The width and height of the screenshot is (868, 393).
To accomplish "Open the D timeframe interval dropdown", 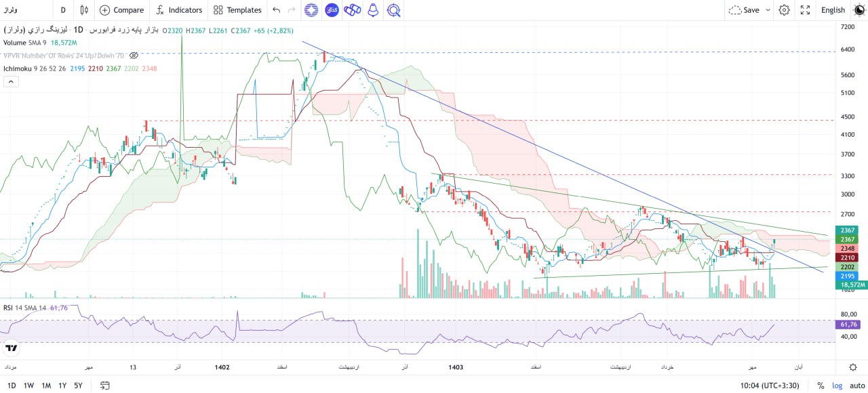I will coord(63,10).
